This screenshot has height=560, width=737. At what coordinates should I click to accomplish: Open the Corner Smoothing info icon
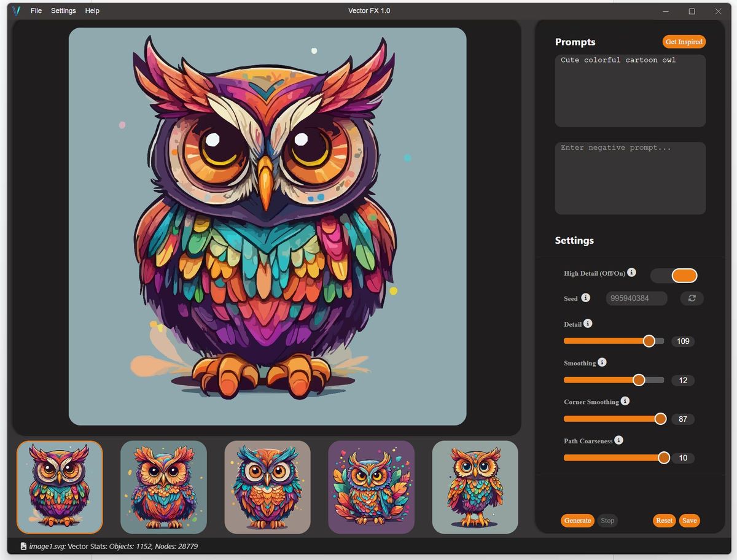click(625, 401)
